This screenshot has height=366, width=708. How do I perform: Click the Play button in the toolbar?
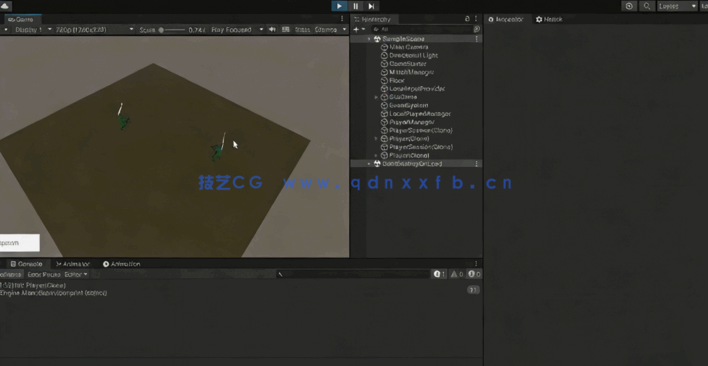point(339,6)
